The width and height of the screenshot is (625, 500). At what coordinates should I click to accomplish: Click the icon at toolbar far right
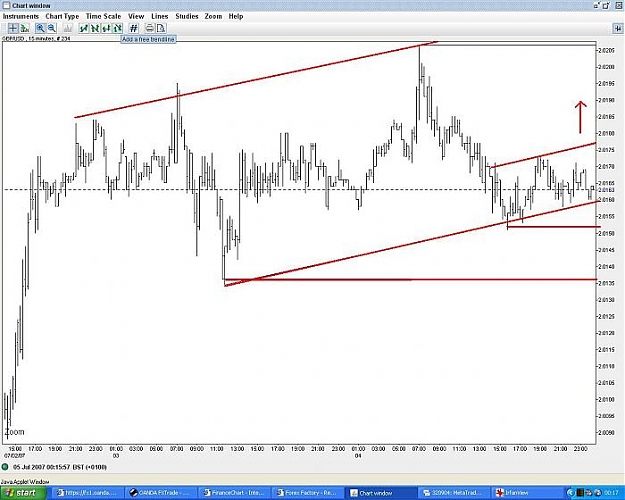tap(617, 28)
